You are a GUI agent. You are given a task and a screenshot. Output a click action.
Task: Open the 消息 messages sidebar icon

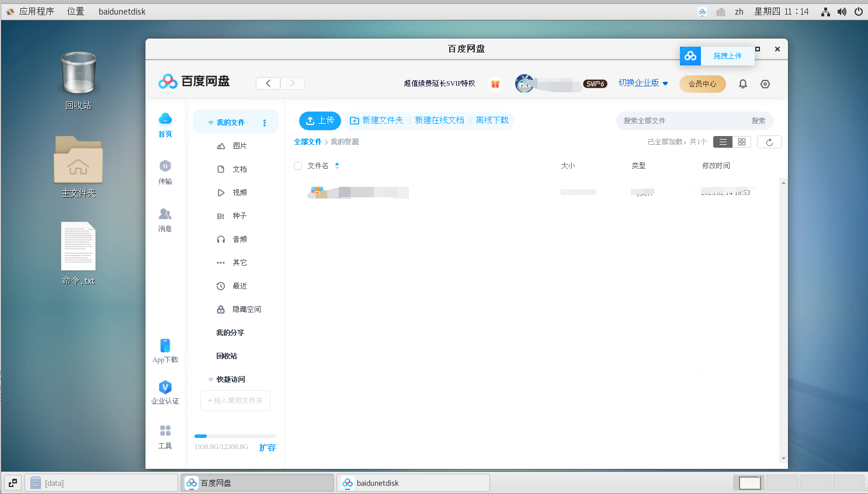coord(165,214)
